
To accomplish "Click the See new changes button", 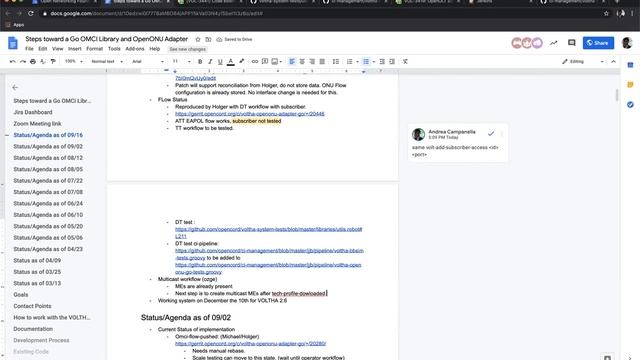I will point(187,49).
